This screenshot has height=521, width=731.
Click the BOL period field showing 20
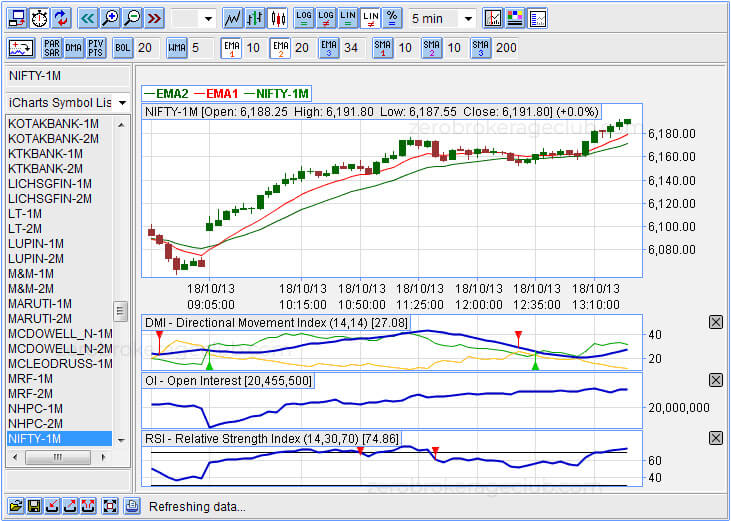pyautogui.click(x=146, y=48)
